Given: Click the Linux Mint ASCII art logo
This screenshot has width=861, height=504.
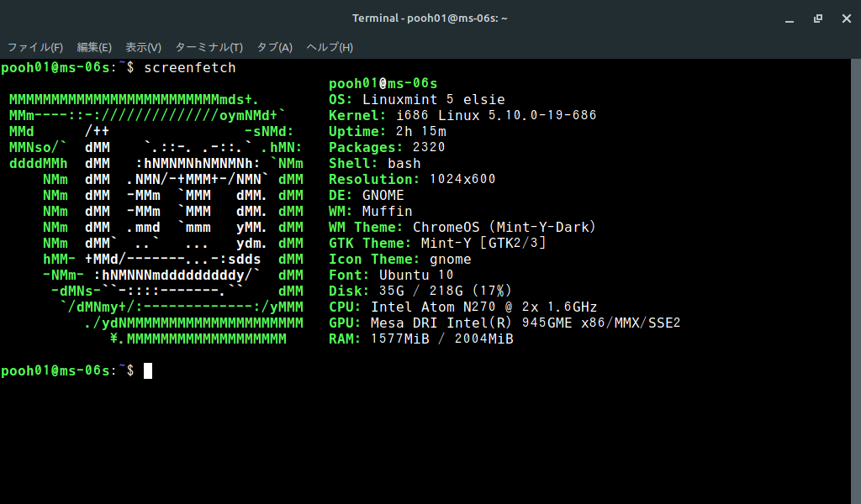Looking at the screenshot, I should (x=156, y=219).
